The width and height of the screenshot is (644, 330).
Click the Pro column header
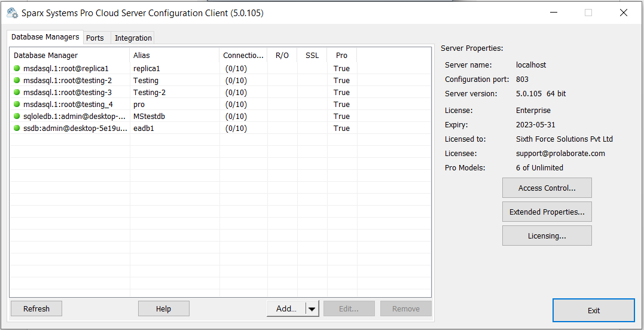(x=341, y=55)
